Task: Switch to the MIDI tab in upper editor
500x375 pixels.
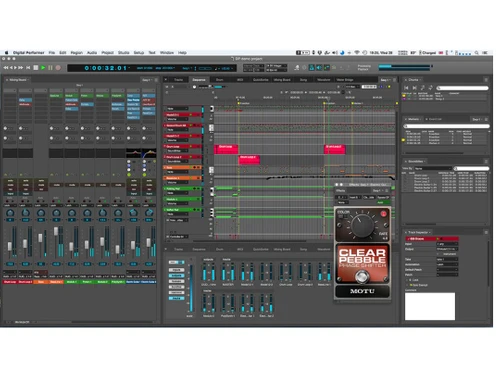Action: click(x=240, y=80)
